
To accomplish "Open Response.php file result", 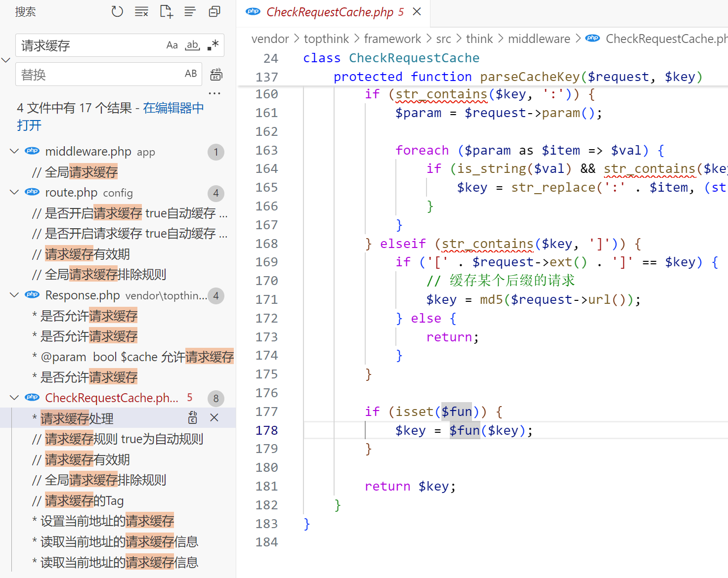I will click(x=118, y=295).
